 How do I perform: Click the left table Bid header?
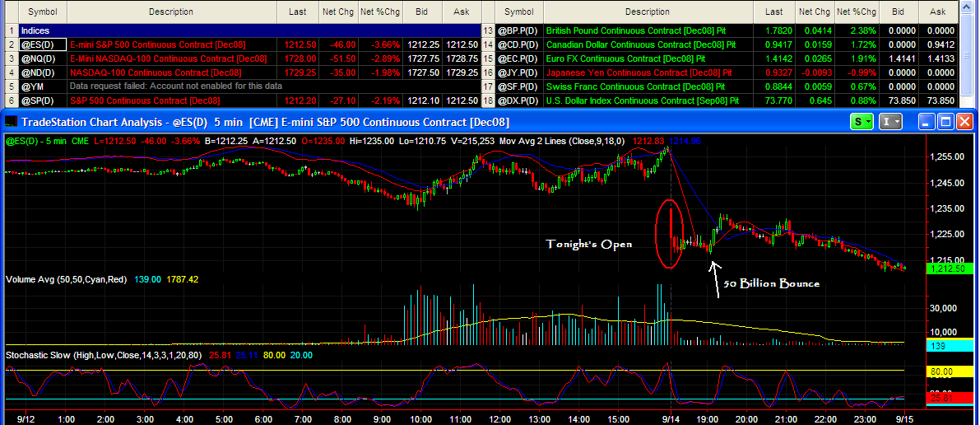tap(422, 12)
